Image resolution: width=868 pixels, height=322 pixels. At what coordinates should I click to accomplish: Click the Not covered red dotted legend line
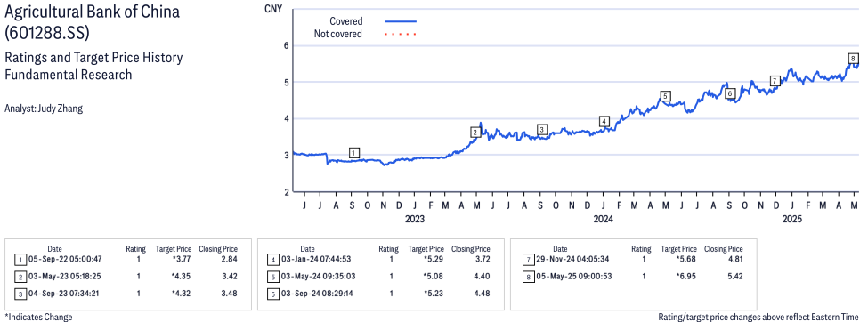(x=401, y=34)
